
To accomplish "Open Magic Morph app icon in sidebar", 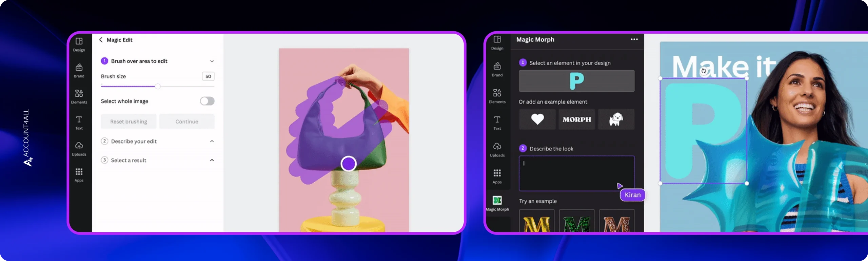I will 497,203.
